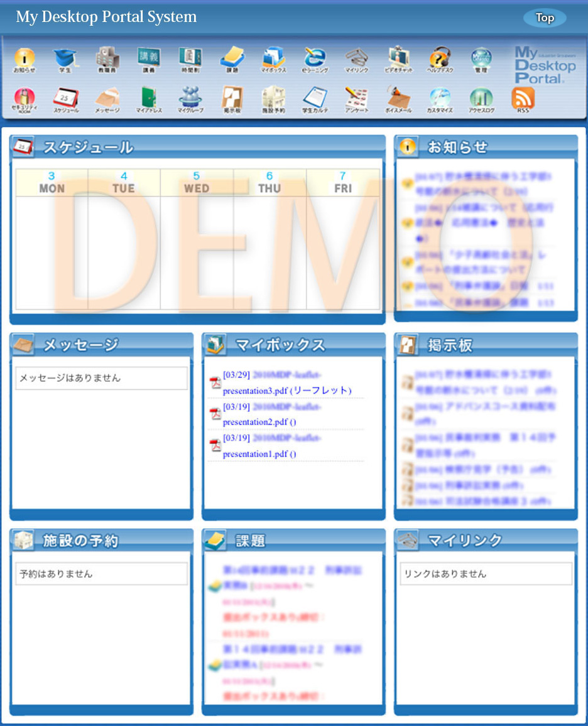Open the マイグループ icon
The height and width of the screenshot is (726, 588).
coord(190,98)
